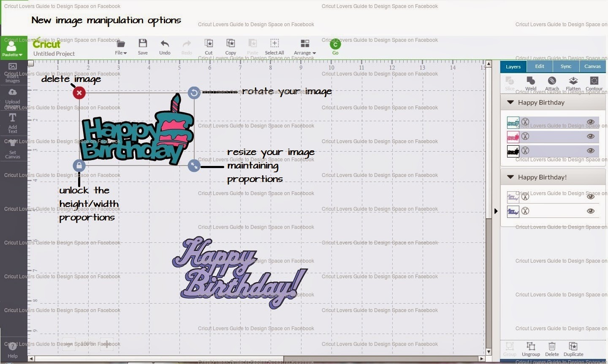Switch to the Edit tab

click(540, 66)
